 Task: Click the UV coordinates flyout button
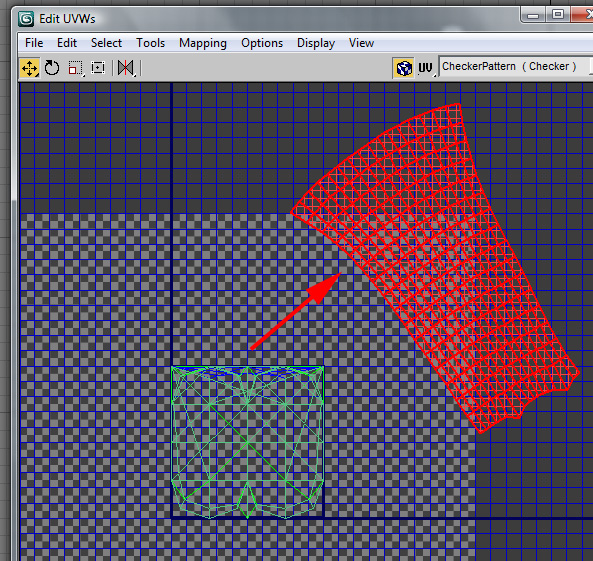pyautogui.click(x=426, y=68)
